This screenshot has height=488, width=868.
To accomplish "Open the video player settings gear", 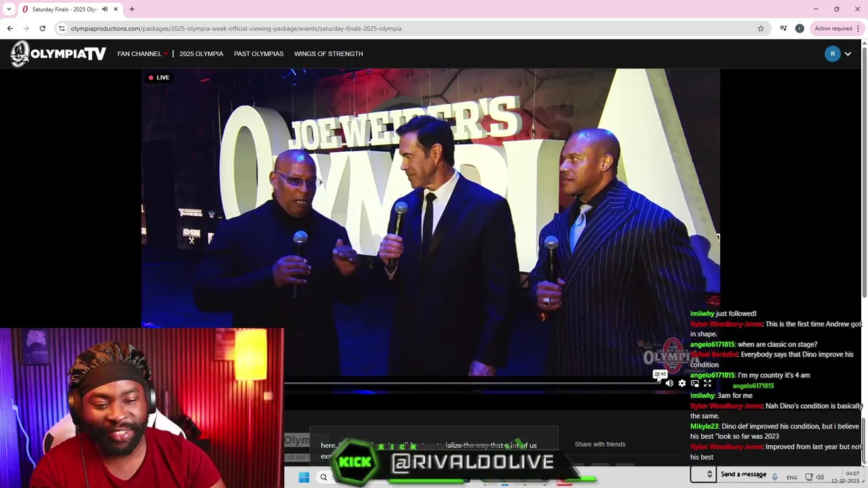I will click(x=682, y=384).
